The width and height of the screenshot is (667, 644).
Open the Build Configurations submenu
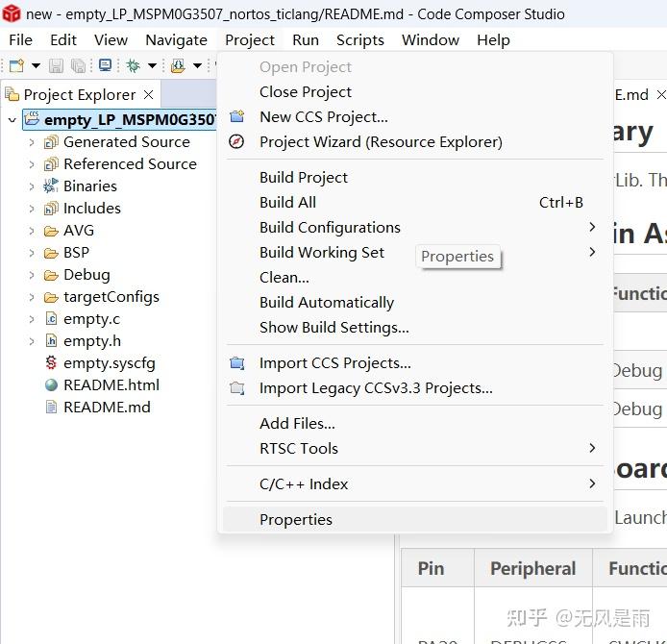tap(415, 228)
